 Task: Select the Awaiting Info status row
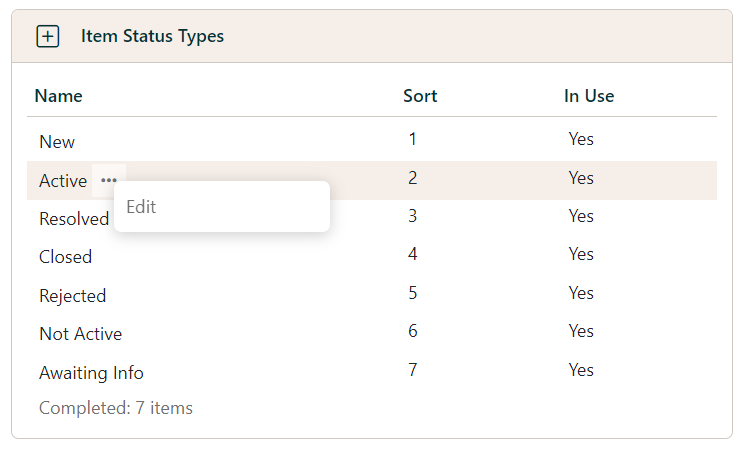91,373
